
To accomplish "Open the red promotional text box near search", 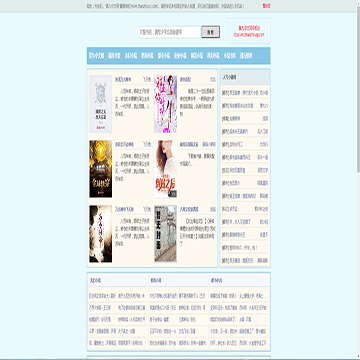I will [x=249, y=31].
